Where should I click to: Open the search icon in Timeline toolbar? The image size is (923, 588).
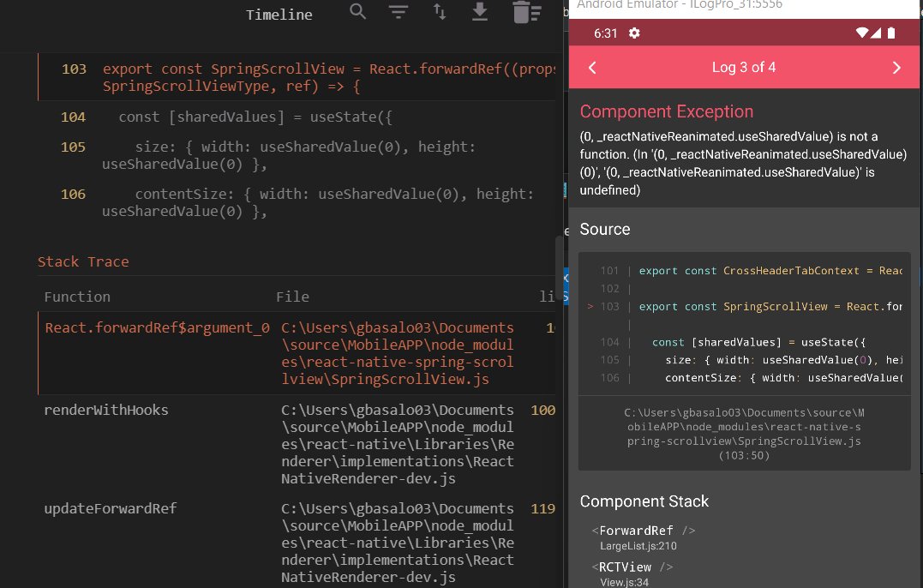coord(357,13)
